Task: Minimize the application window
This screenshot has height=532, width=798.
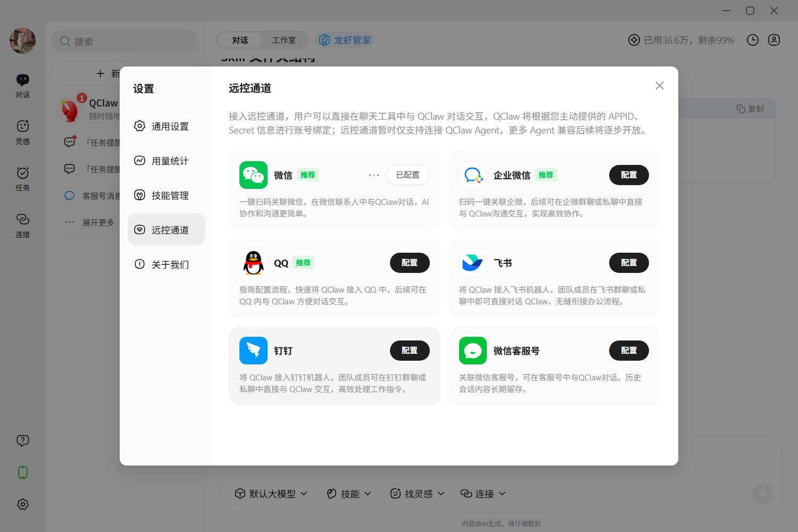Action: pos(726,11)
